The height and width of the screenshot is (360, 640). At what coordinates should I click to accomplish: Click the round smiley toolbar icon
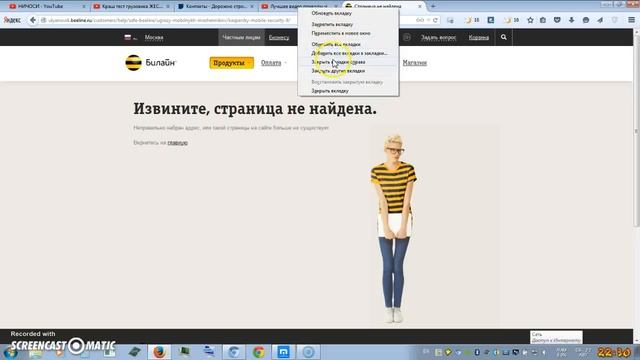(586, 20)
